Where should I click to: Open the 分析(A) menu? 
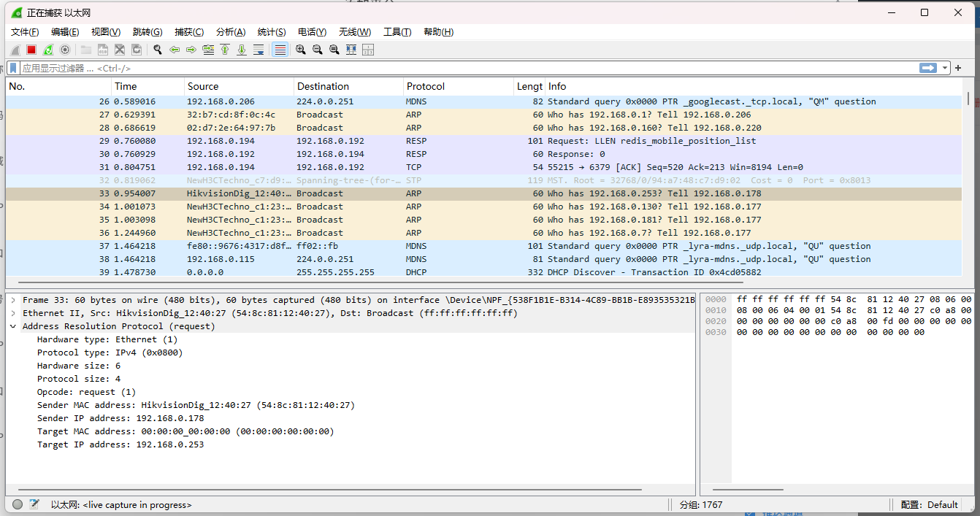[x=230, y=32]
